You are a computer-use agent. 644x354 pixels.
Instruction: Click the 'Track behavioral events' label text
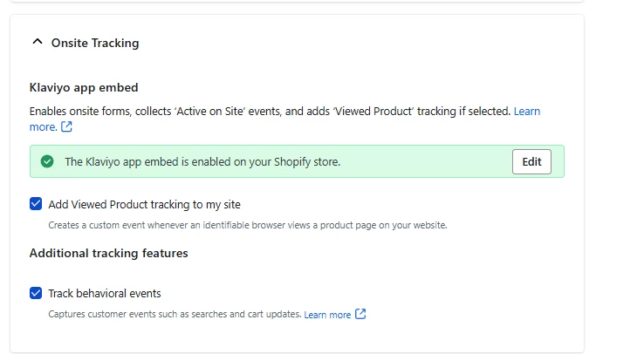(105, 293)
